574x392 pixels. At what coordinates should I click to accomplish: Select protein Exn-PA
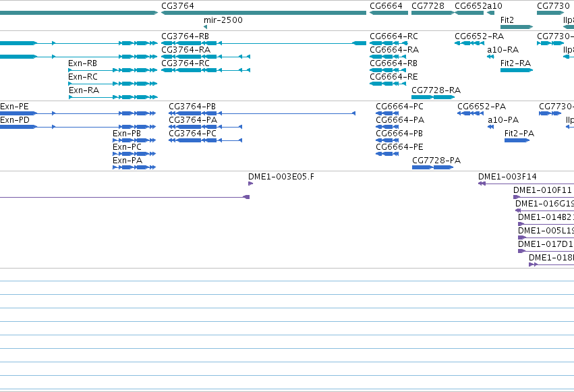(x=134, y=167)
